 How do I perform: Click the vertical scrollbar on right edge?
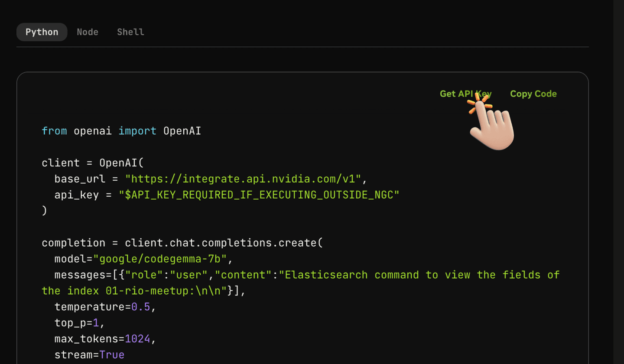pyautogui.click(x=618, y=182)
